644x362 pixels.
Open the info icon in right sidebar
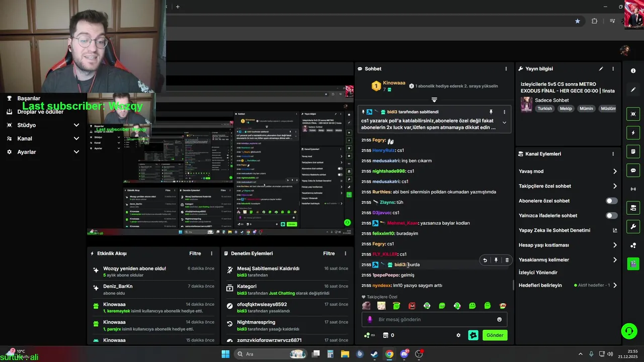click(633, 71)
